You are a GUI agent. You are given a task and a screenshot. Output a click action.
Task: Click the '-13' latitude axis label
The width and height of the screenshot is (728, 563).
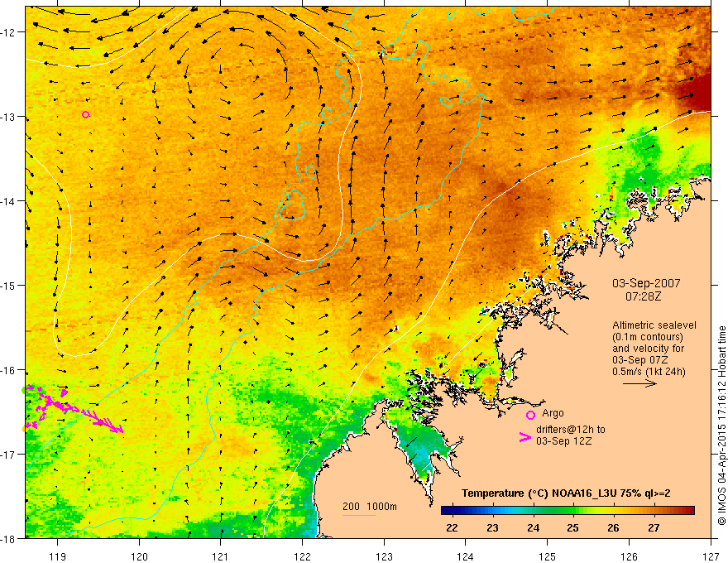click(9, 117)
